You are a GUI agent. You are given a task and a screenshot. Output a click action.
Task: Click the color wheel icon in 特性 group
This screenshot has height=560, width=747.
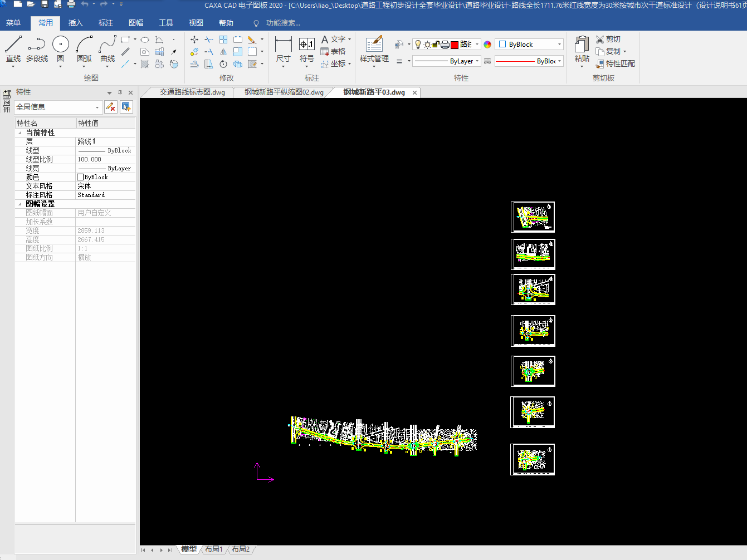(487, 45)
